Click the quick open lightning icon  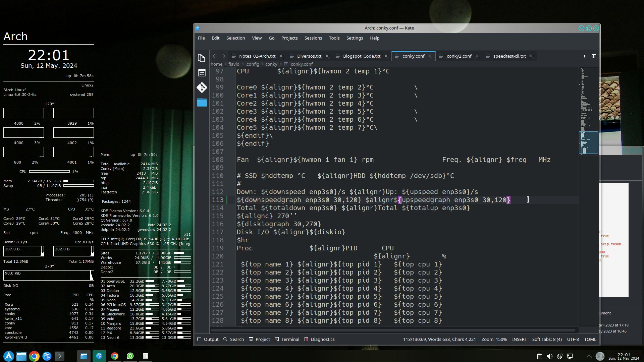coord(584,56)
